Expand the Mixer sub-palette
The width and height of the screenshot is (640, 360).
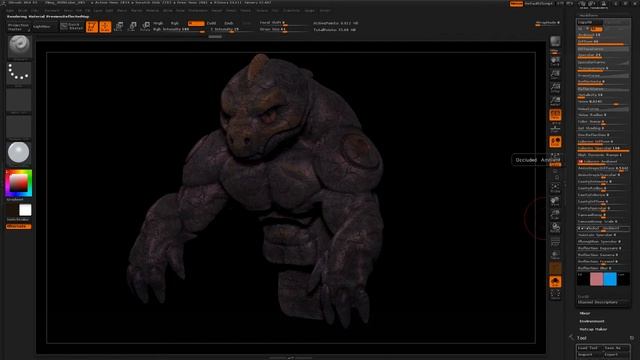585,313
